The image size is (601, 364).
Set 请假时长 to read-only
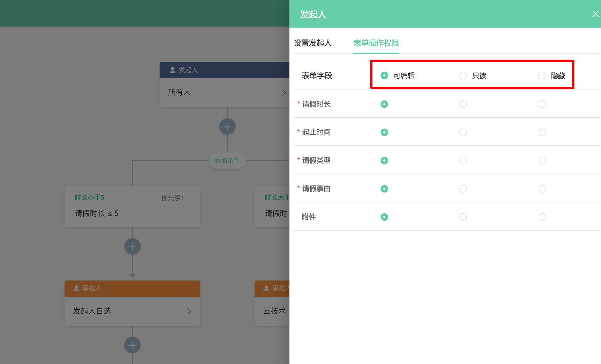(x=463, y=104)
